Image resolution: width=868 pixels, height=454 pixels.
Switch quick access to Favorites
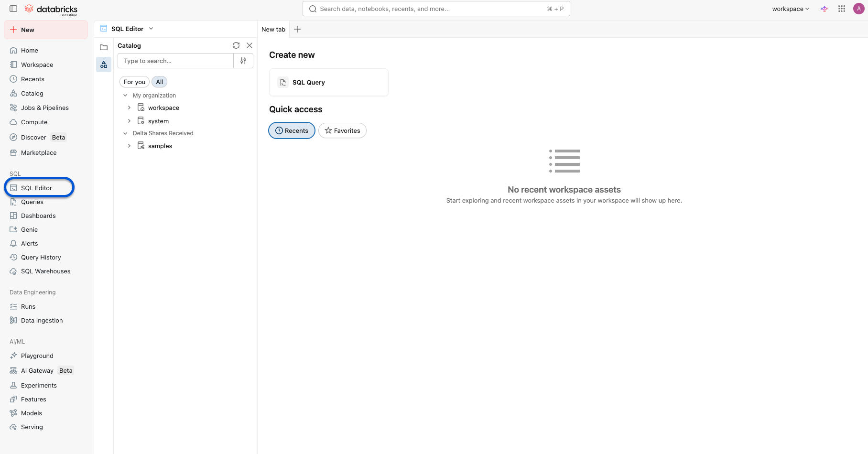(x=342, y=130)
